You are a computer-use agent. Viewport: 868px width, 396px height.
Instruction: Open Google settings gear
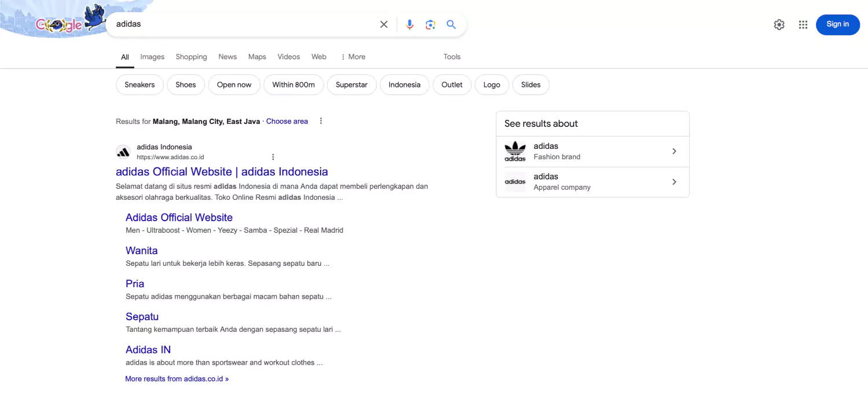pyautogui.click(x=779, y=24)
